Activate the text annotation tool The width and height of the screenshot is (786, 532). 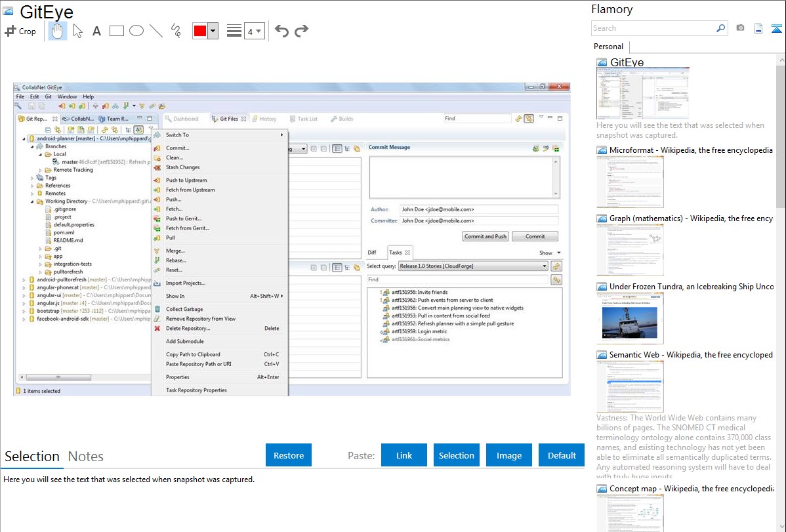96,31
